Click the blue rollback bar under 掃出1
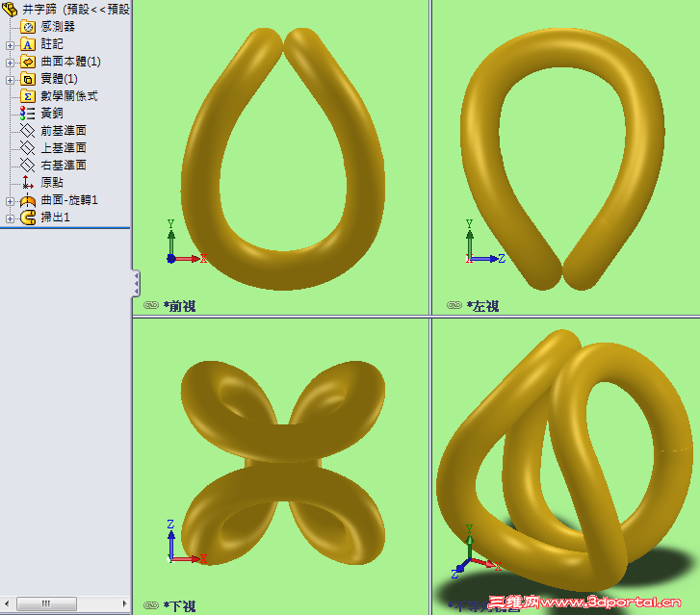700x615 pixels. (65, 228)
